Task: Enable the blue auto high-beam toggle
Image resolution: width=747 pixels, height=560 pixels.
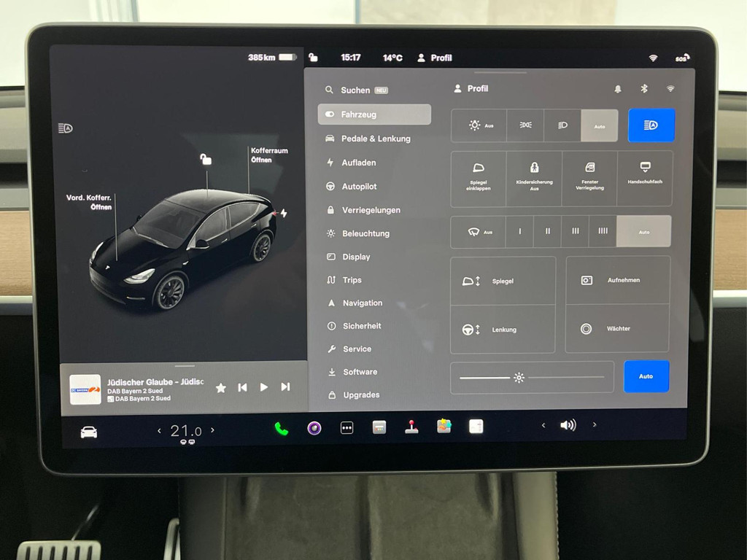Action: (x=651, y=125)
